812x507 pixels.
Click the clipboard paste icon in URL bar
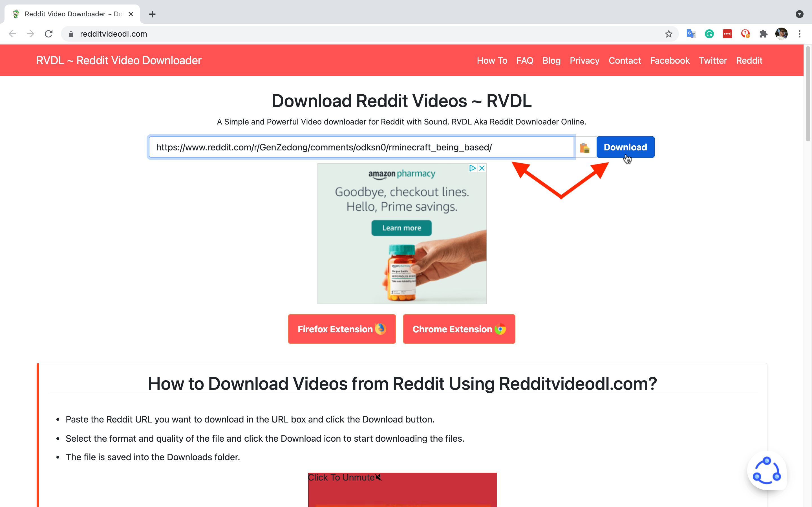click(x=584, y=147)
